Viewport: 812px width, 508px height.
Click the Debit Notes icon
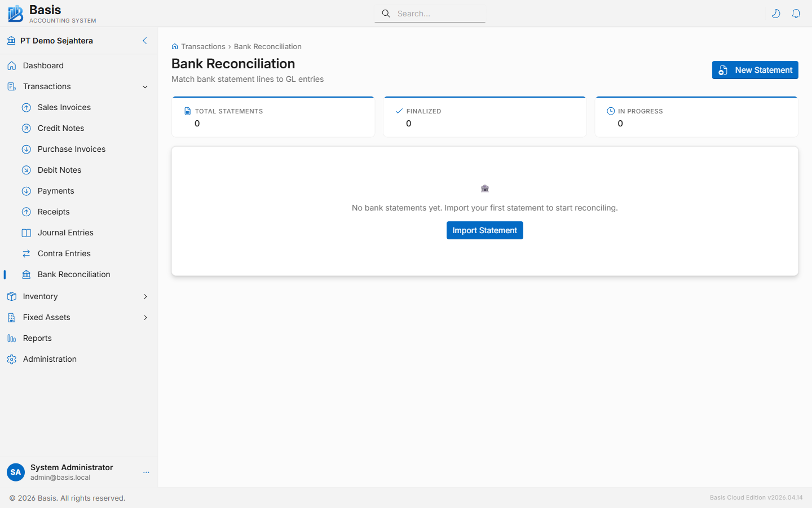27,170
